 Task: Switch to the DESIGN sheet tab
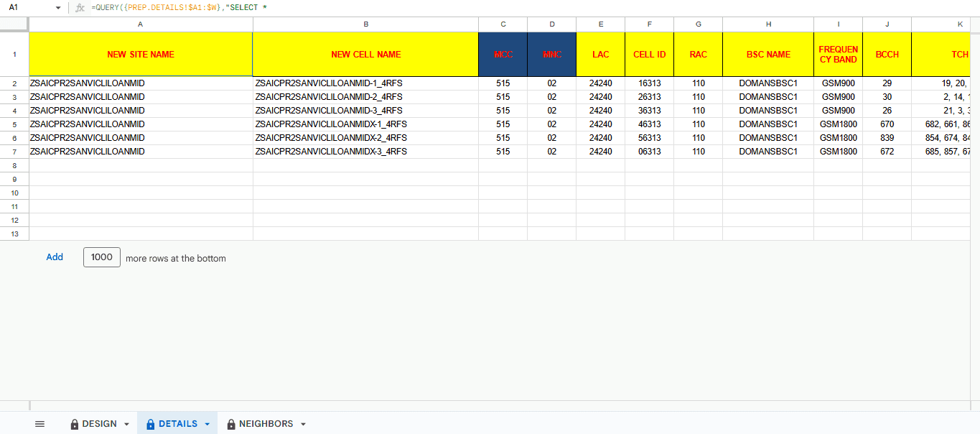[99, 424]
